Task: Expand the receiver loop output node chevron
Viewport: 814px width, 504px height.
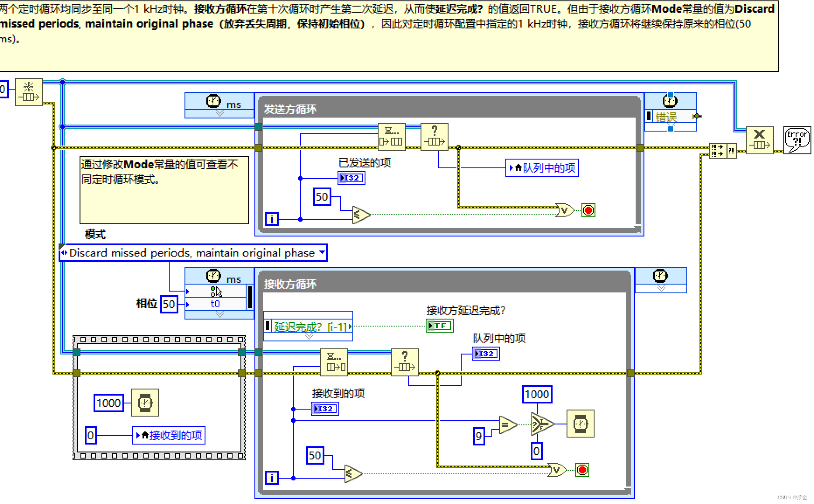Action: pyautogui.click(x=661, y=288)
